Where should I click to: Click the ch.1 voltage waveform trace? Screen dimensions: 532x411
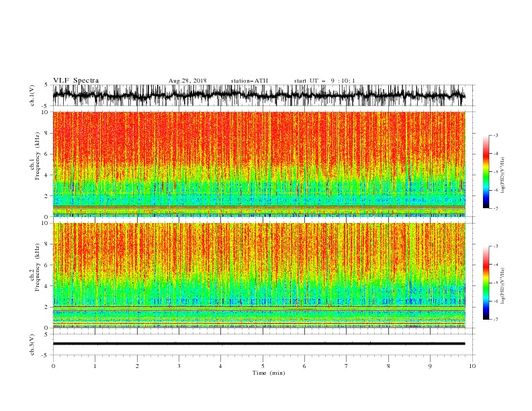pos(259,95)
